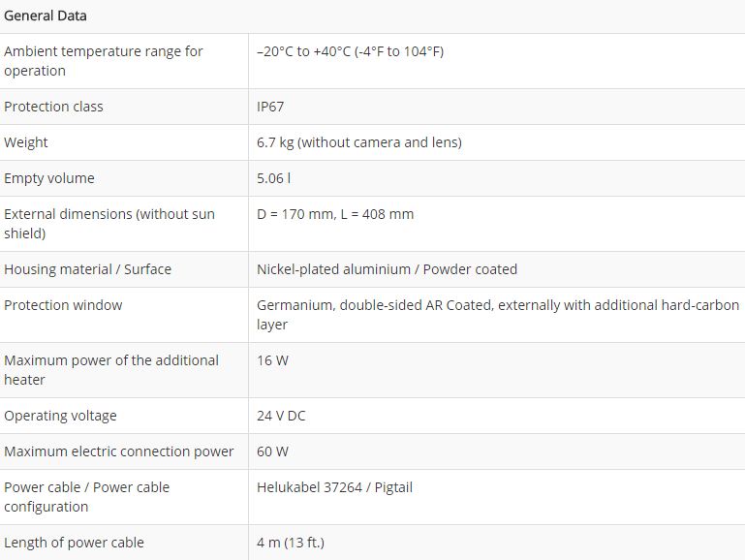The height and width of the screenshot is (560, 745).
Task: Select the Operating voltage label
Action: [x=60, y=416]
